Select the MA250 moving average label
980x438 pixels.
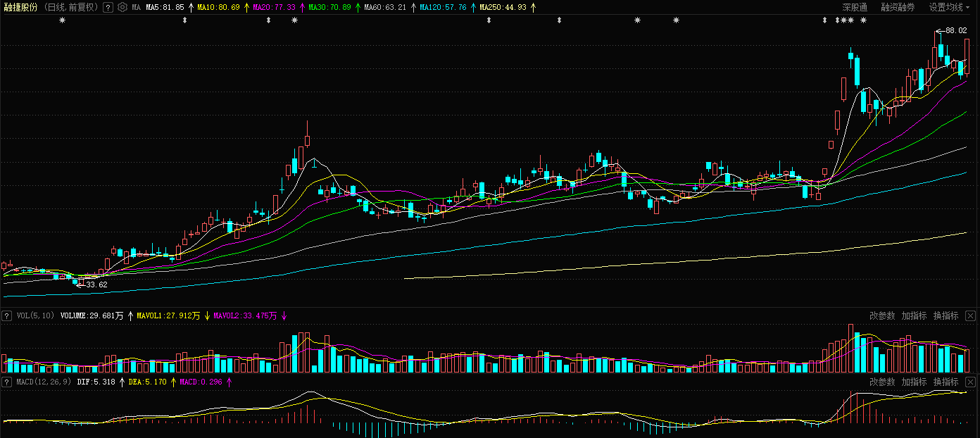pos(503,7)
